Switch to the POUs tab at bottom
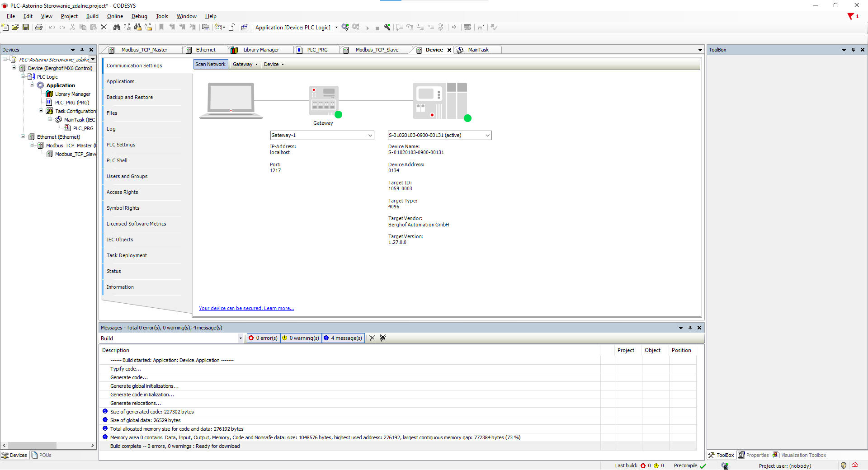This screenshot has height=470, width=868. click(x=42, y=455)
